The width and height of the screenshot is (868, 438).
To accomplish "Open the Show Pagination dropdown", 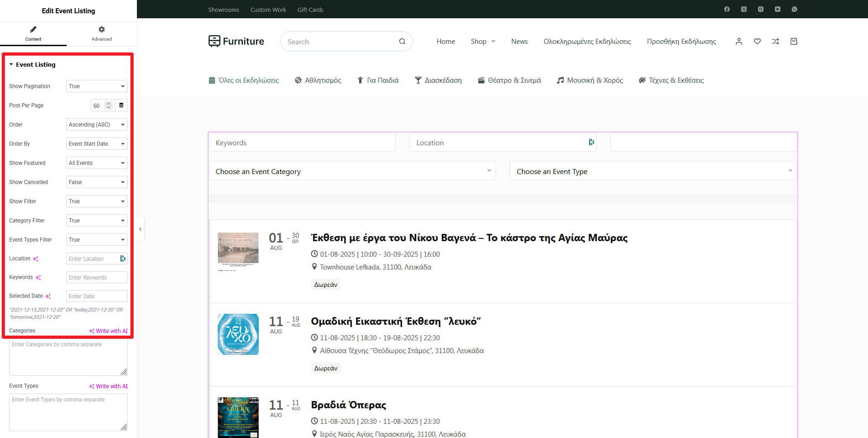I will tap(97, 86).
